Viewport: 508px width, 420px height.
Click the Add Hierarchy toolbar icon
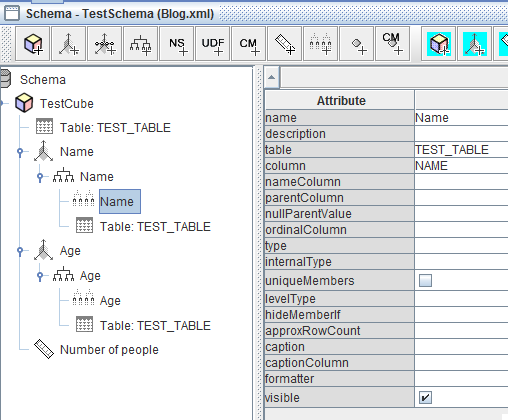(x=140, y=44)
